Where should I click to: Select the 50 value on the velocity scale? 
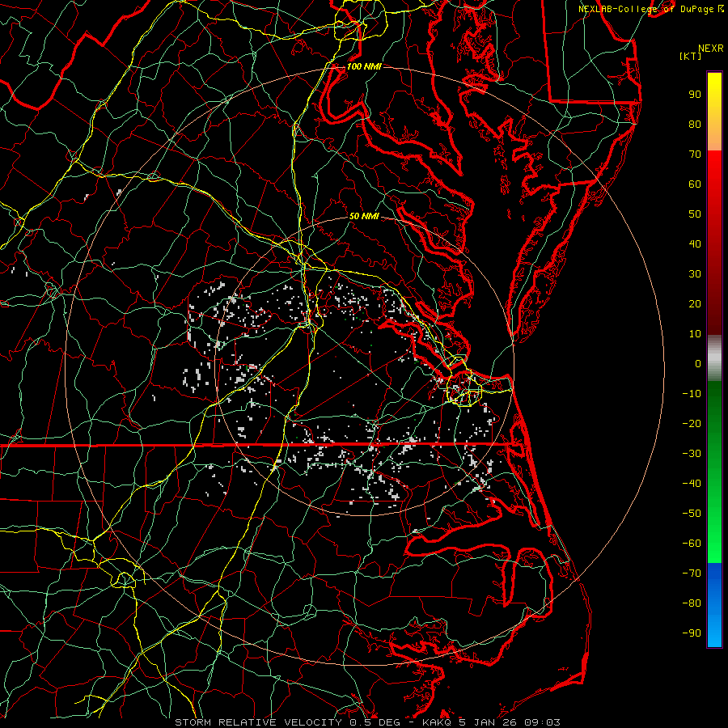click(x=695, y=214)
